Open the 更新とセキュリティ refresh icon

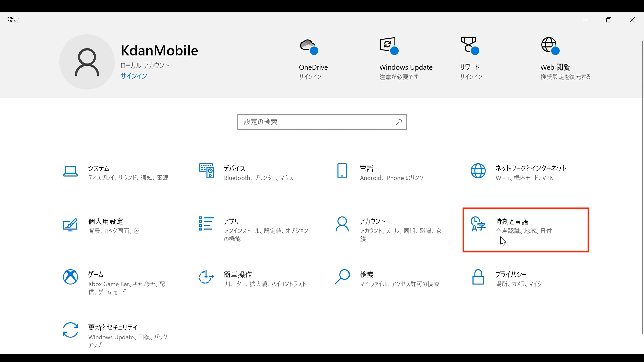coord(70,330)
